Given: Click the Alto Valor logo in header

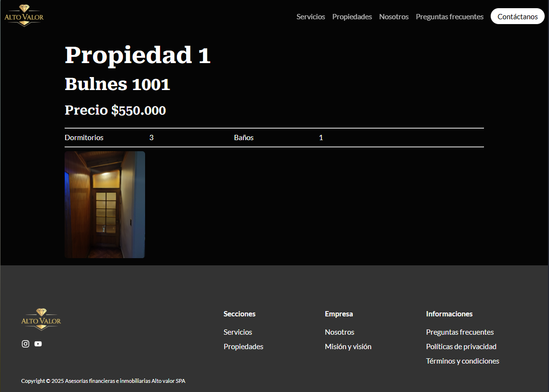Looking at the screenshot, I should point(24,16).
